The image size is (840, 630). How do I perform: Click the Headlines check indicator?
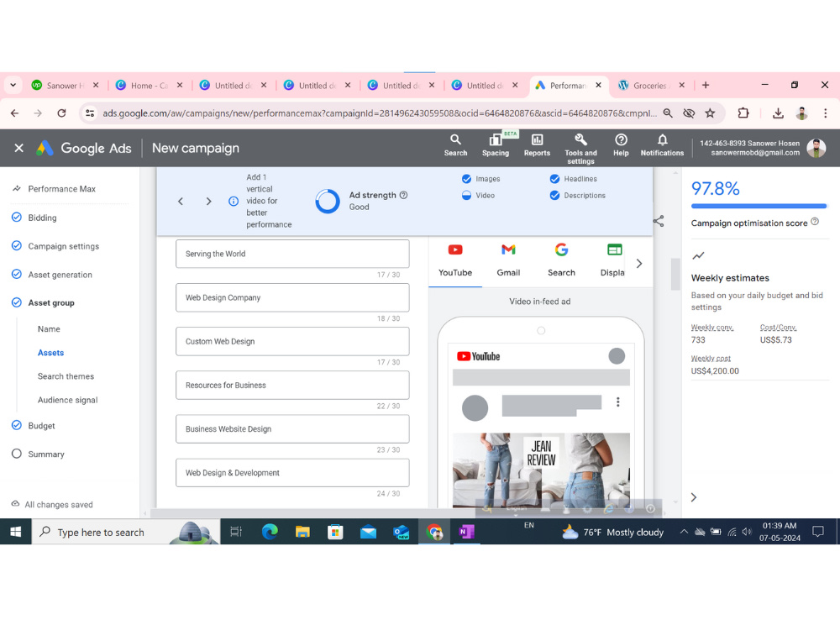555,179
